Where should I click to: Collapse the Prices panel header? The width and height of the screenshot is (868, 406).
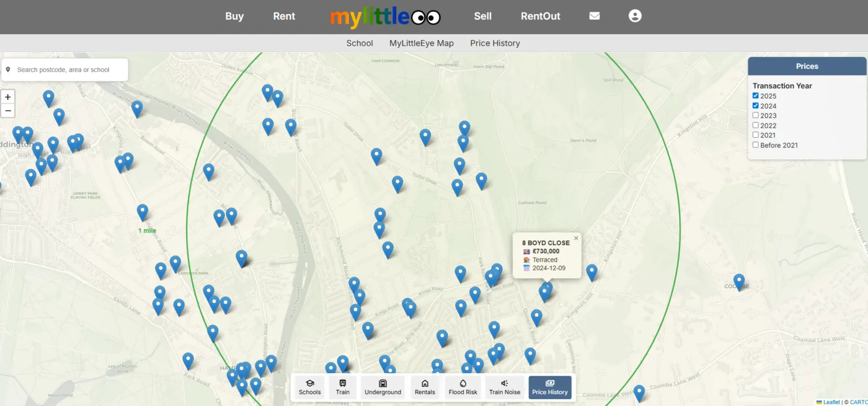tap(807, 66)
